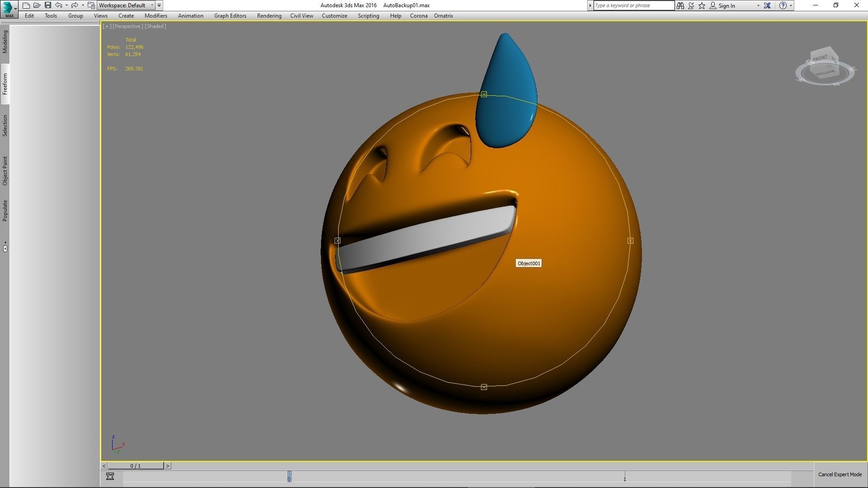Click the frame 0 marker on the trackbar
The height and width of the screenshot is (488, 868).
[289, 477]
